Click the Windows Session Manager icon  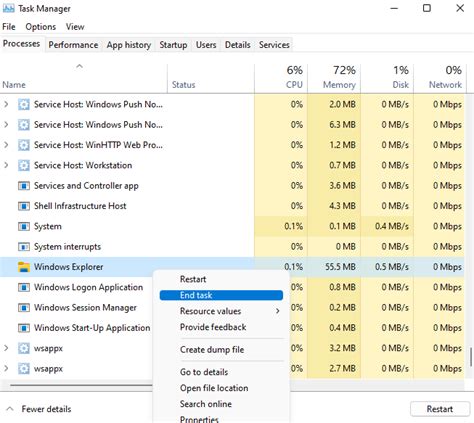24,307
